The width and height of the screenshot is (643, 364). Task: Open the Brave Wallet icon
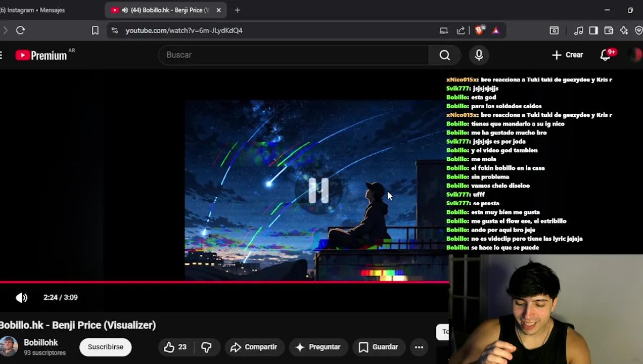coord(609,30)
